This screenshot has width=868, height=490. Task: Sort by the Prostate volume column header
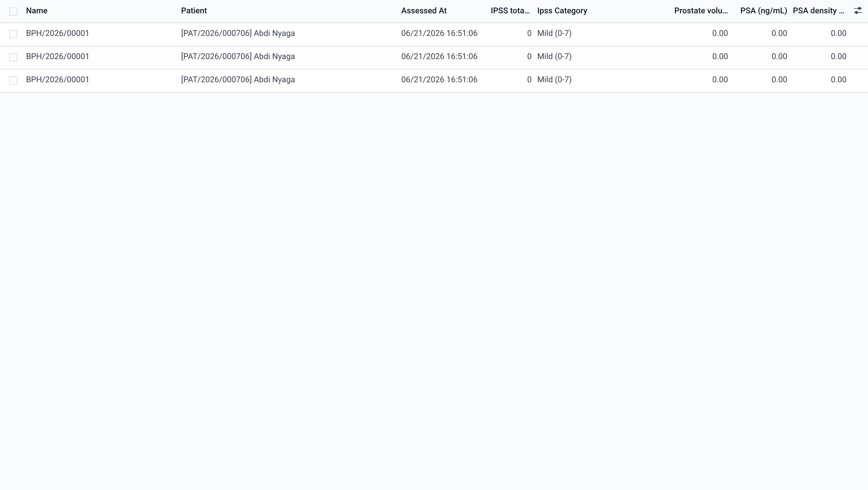click(701, 11)
